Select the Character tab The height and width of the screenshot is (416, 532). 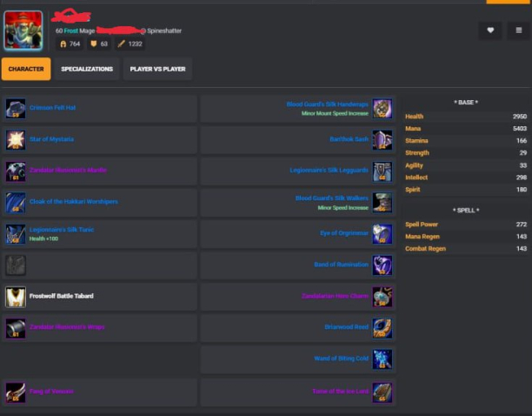26,69
